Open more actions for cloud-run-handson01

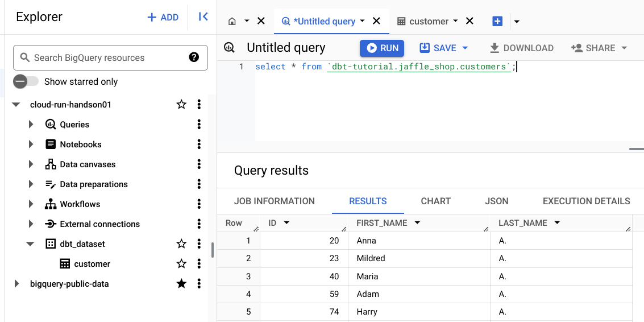(199, 105)
